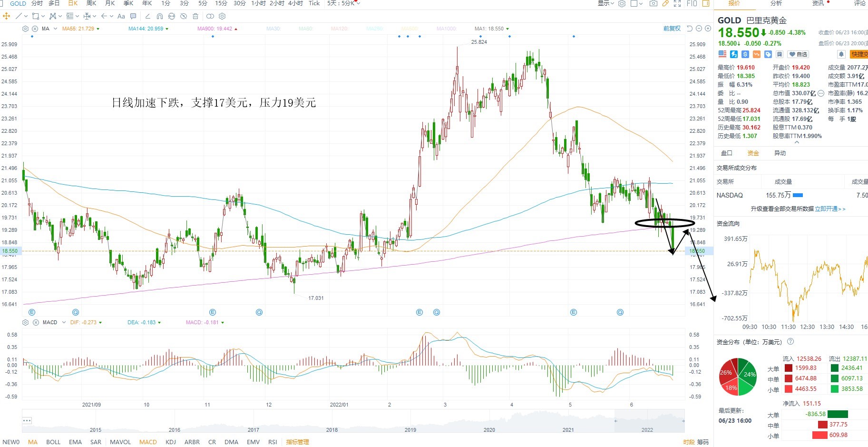Viewport: 868px width, 447px height.
Task: Collapse the quote details chevron
Action: pos(797,142)
